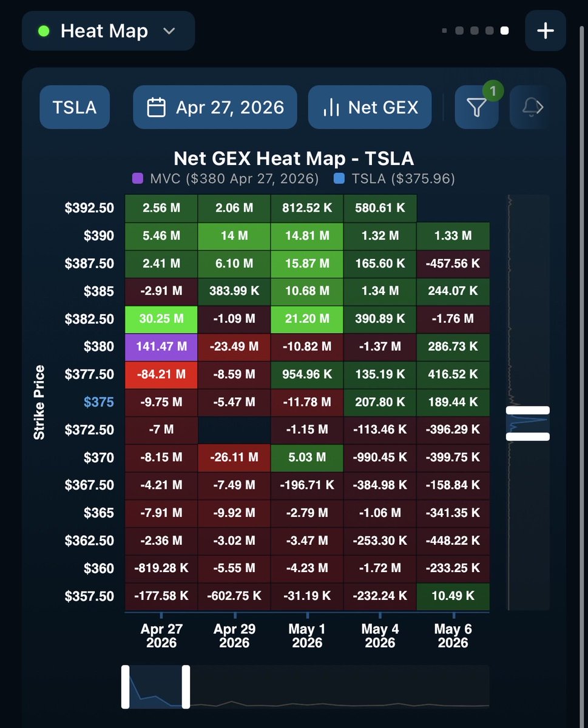Open the Net GEX metric selector
The image size is (588, 728).
coord(370,107)
